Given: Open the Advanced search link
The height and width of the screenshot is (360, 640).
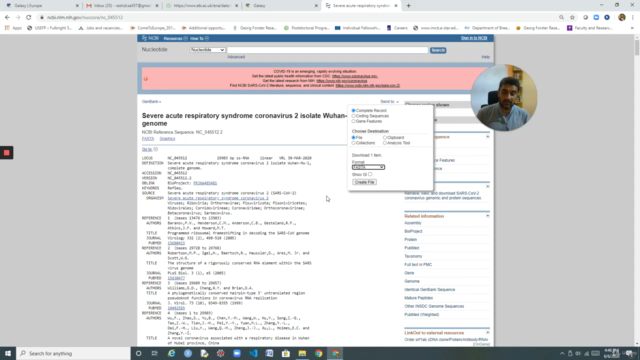Looking at the screenshot, I should click(x=236, y=57).
